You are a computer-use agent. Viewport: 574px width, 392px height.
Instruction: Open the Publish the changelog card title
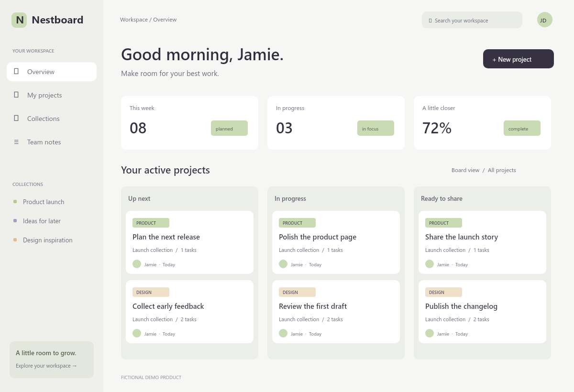click(x=461, y=306)
